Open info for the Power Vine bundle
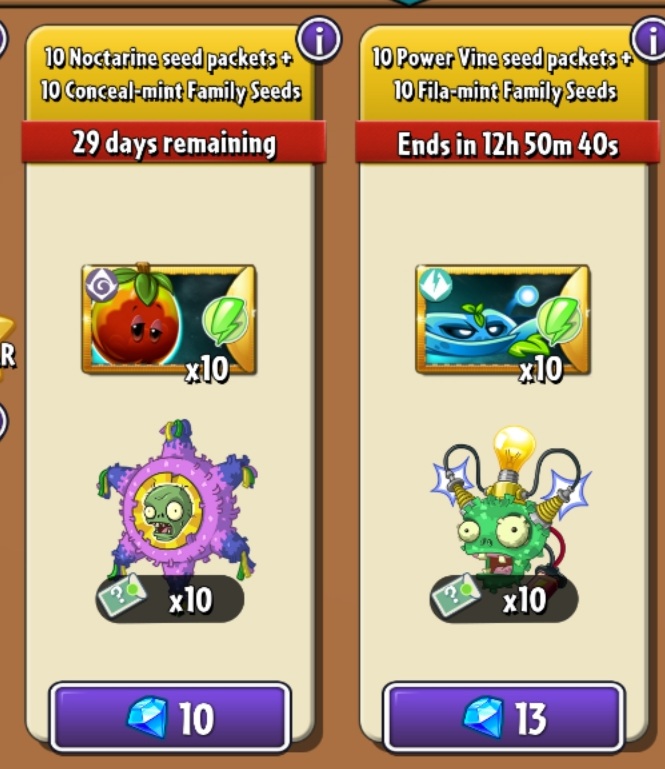The height and width of the screenshot is (769, 665). (650, 40)
